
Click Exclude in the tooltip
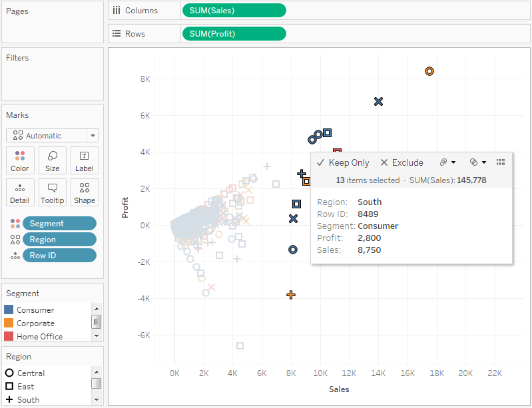(x=401, y=162)
